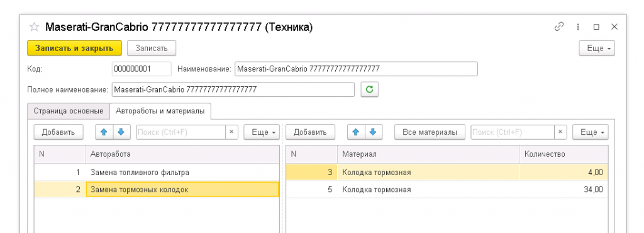Maximize the Техника window

[x=596, y=26]
